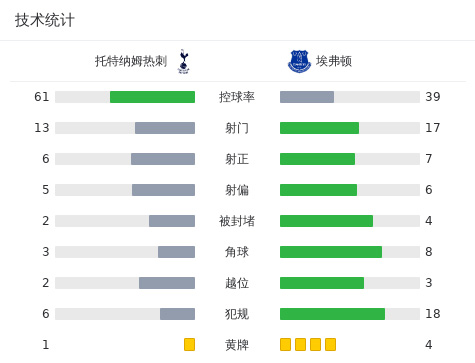Click Everton's first yellow card icon
Image resolution: width=475 pixels, height=363 pixels.
[x=285, y=344]
